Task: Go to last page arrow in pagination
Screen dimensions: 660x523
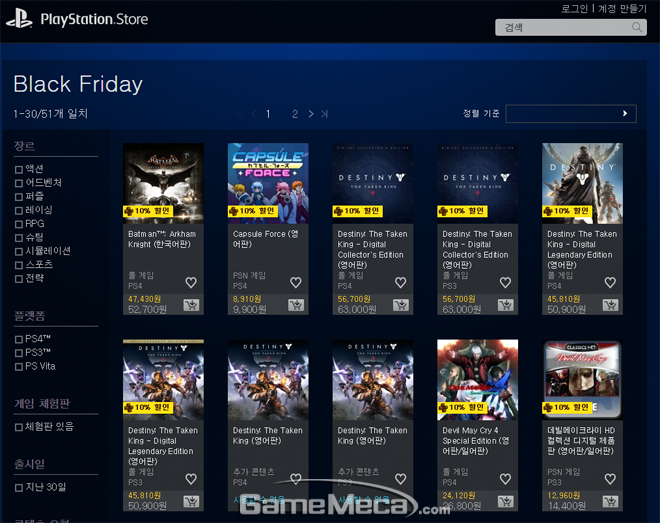Action: pos(324,114)
